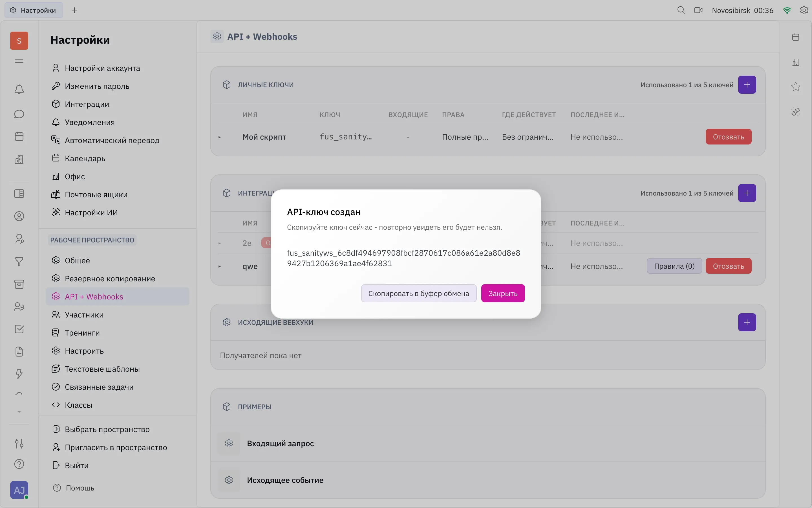Revoke the Мой скрипт key
812x508 pixels.
pyautogui.click(x=728, y=137)
